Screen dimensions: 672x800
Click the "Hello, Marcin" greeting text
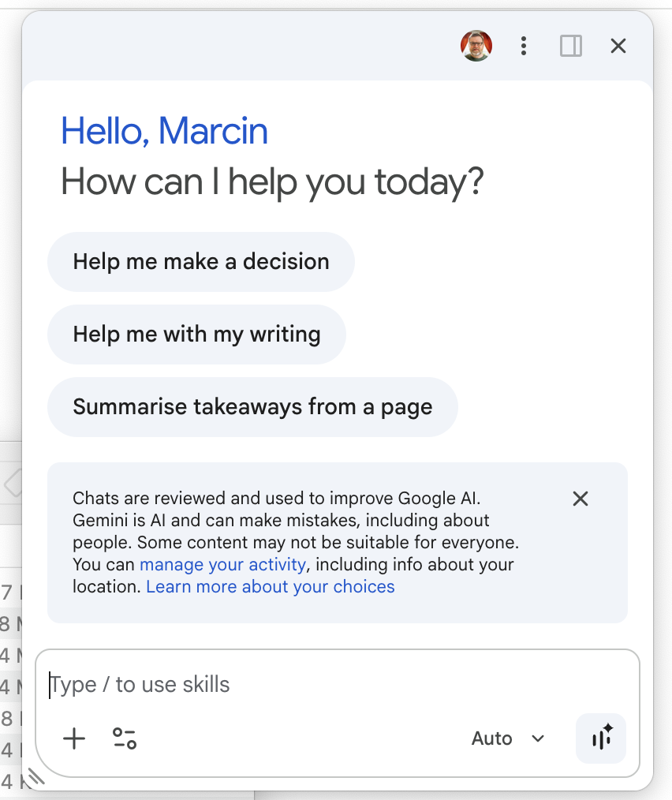(x=164, y=131)
